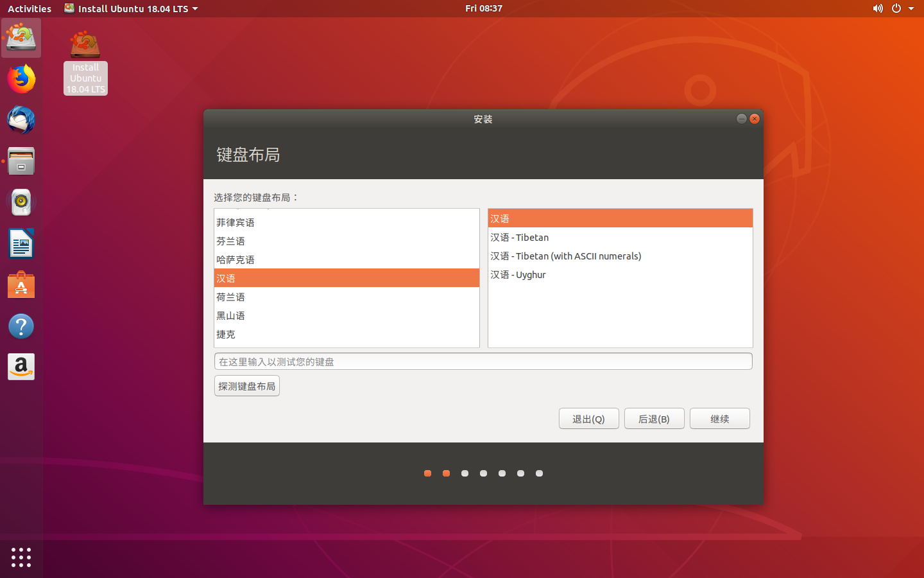Expand the Install Ubuntu 18.04 LTS app menu
Viewport: 924px width, 578px height.
click(x=131, y=8)
